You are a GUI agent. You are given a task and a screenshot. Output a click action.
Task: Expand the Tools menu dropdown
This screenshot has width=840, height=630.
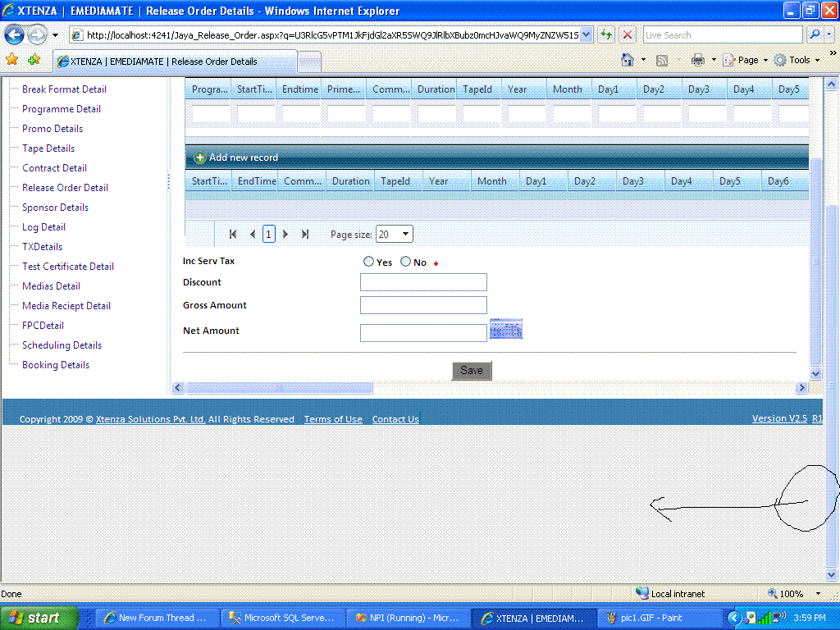coord(818,60)
